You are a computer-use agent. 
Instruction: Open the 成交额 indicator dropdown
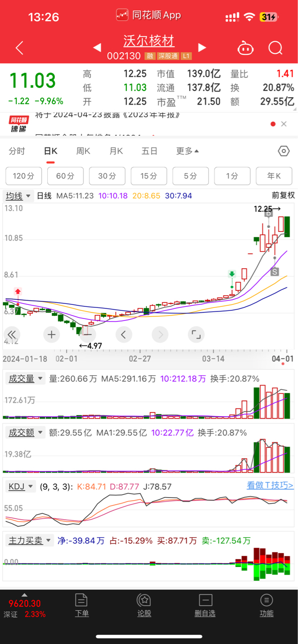[x=25, y=433]
